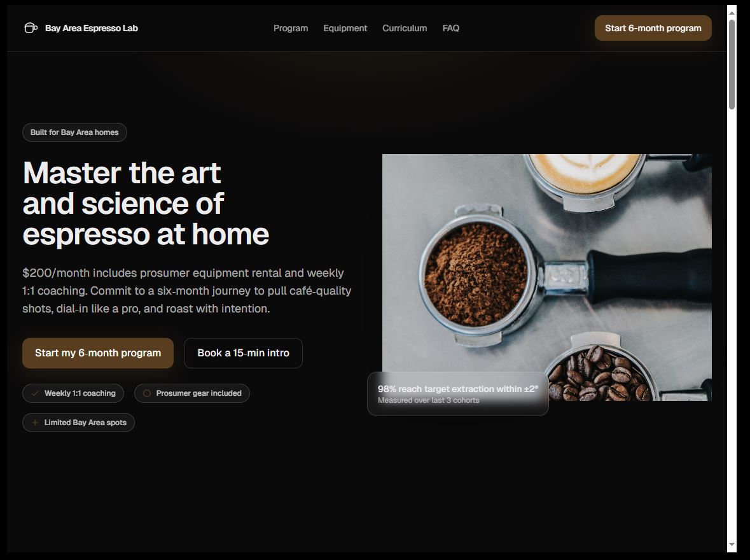
Task: Click the vertical scrollbar thumb
Action: tap(732, 65)
